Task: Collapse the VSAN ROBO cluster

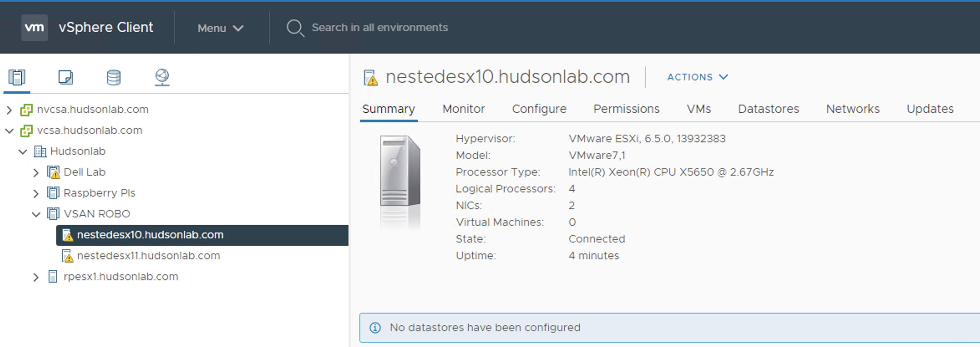Action: pyautogui.click(x=36, y=214)
